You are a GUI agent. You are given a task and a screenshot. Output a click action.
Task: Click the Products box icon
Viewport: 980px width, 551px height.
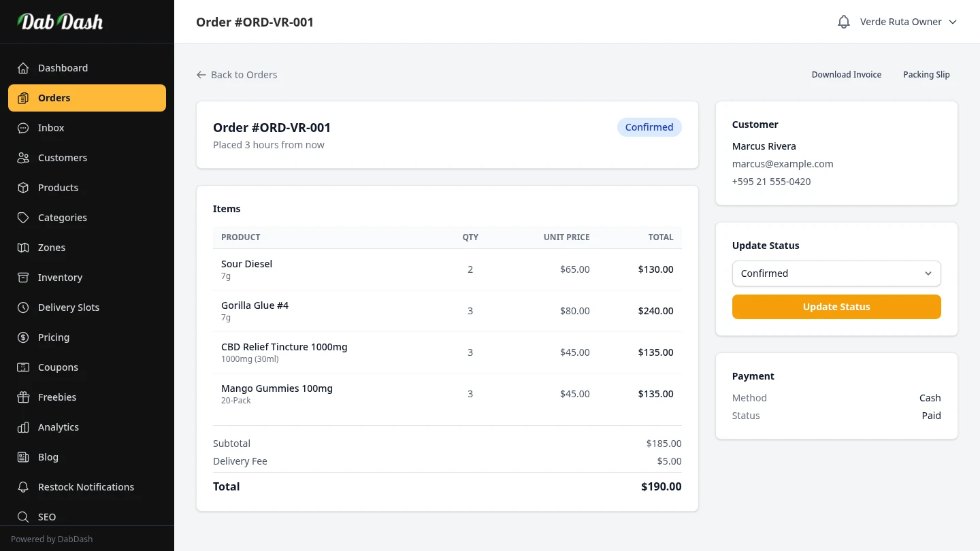(x=23, y=188)
